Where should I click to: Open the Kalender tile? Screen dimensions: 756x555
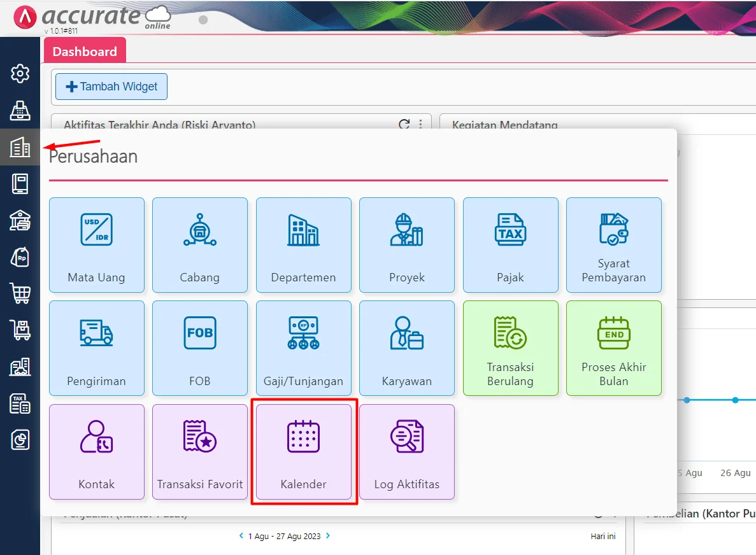(303, 451)
